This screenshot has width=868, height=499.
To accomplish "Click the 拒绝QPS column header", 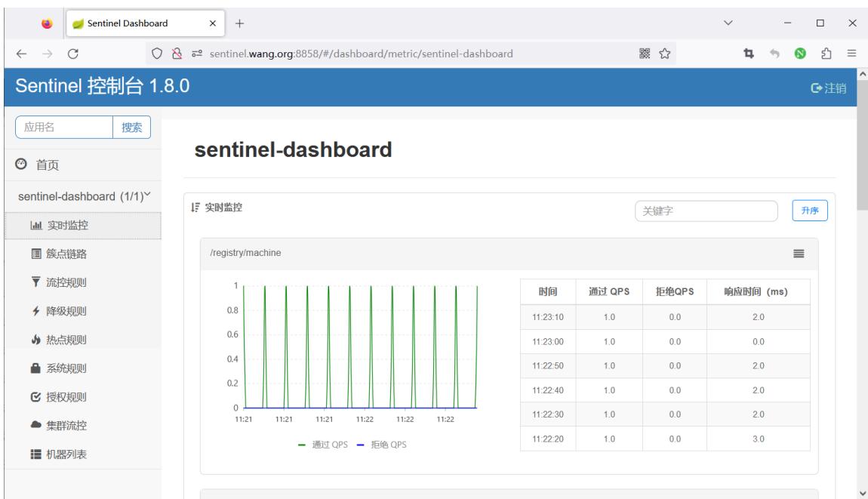I will pyautogui.click(x=675, y=292).
